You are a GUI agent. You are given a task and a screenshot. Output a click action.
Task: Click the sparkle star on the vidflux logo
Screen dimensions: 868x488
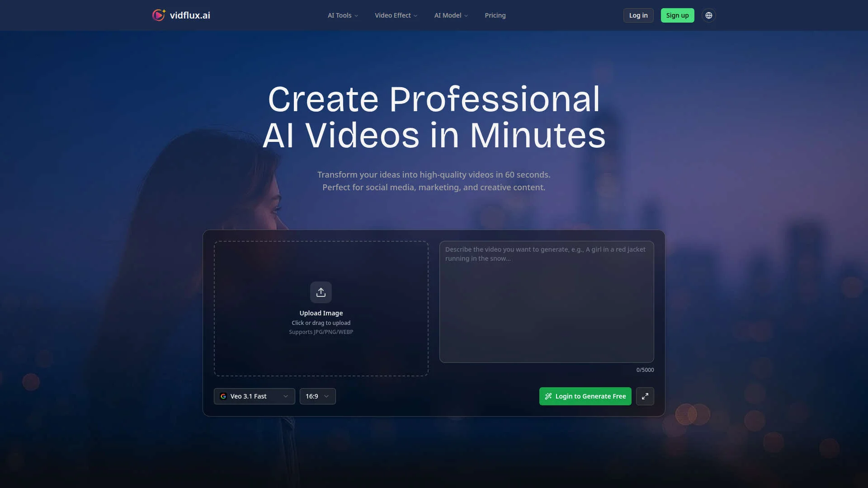[164, 11]
